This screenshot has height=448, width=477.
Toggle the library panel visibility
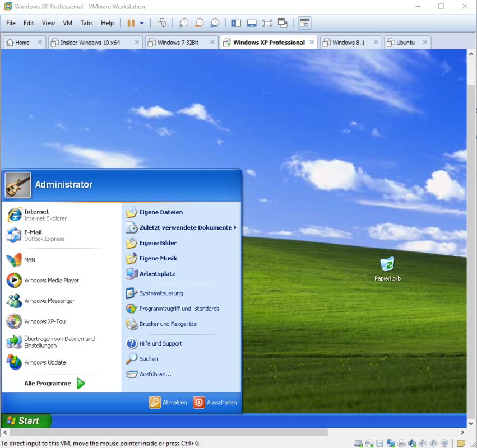pos(236,23)
